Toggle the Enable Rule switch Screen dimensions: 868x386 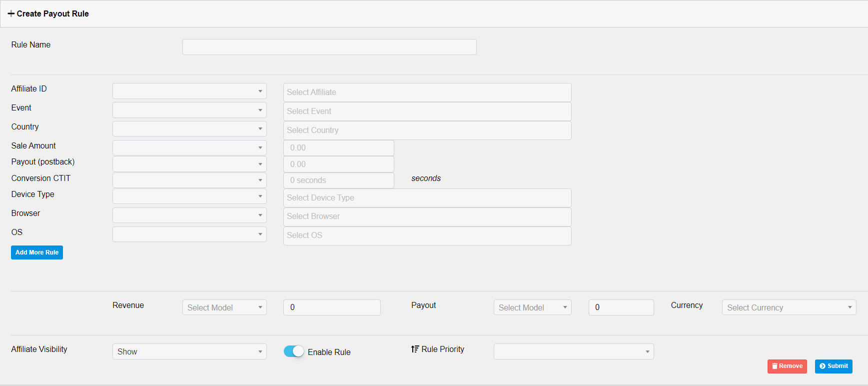294,351
